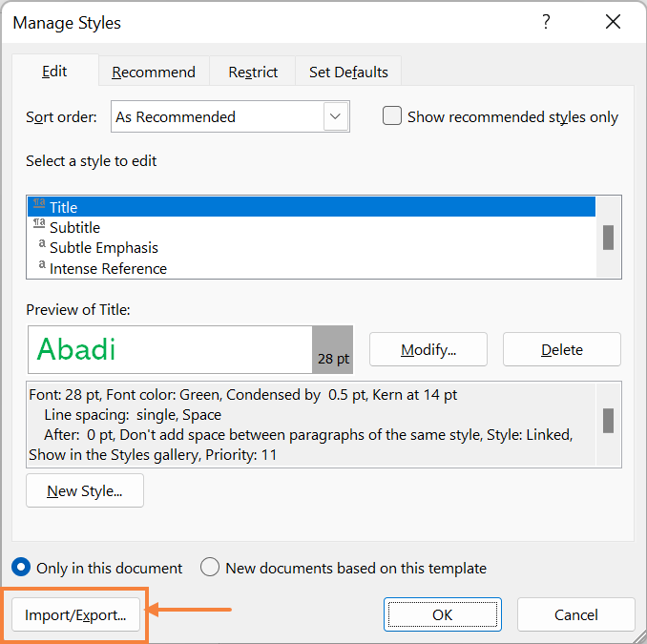Select Only in this document option
The width and height of the screenshot is (647, 644).
pyautogui.click(x=21, y=567)
